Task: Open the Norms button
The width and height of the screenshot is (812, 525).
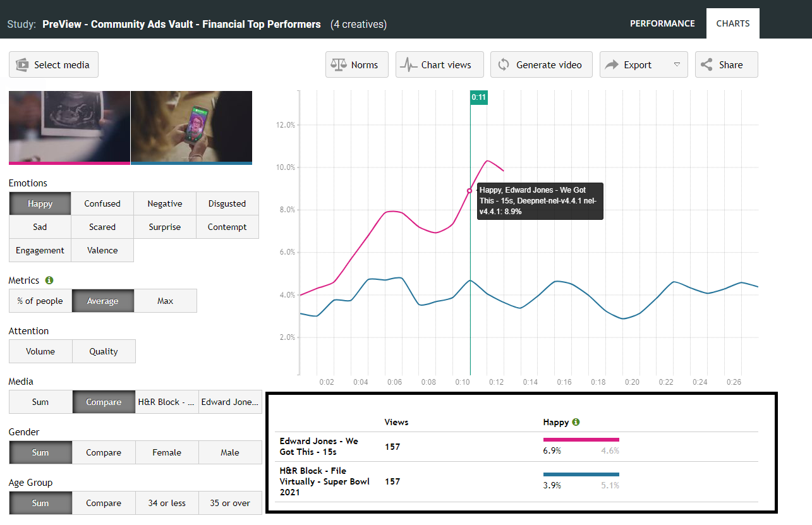Action: [x=357, y=64]
